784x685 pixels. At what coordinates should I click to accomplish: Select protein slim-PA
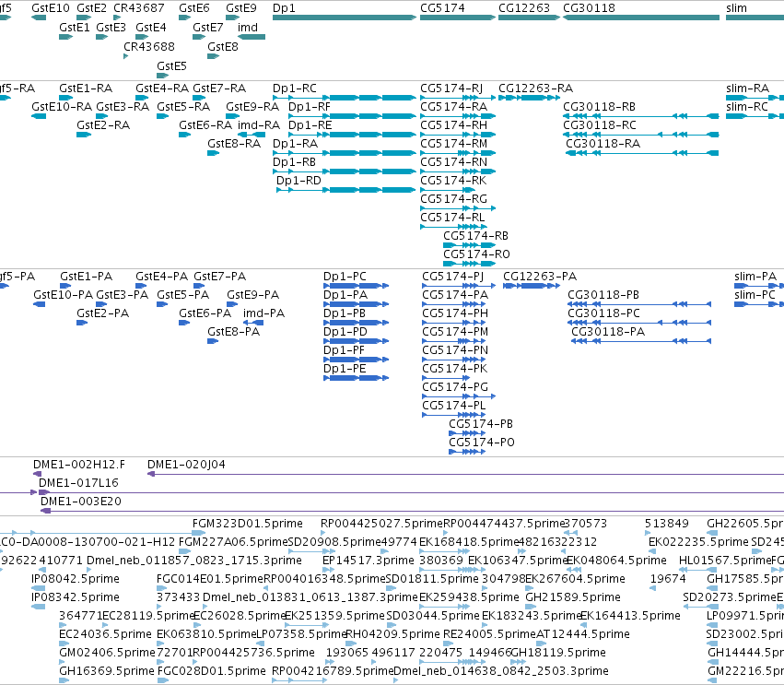759,286
